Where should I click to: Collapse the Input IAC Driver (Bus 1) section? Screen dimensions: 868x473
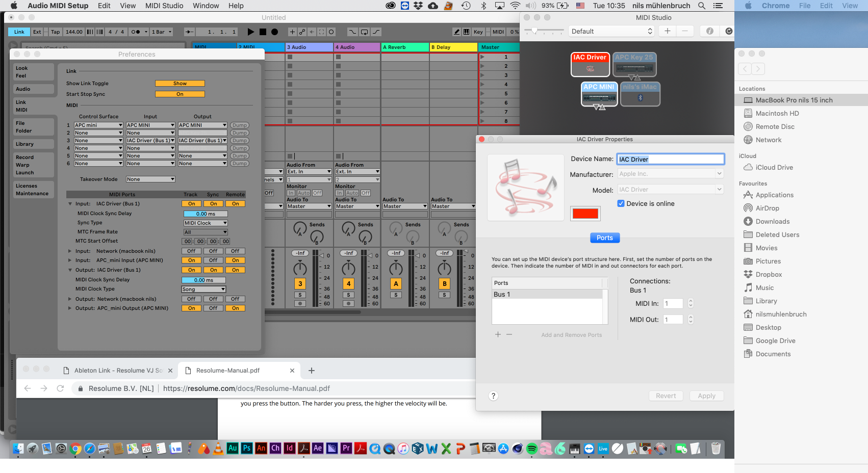(x=70, y=203)
